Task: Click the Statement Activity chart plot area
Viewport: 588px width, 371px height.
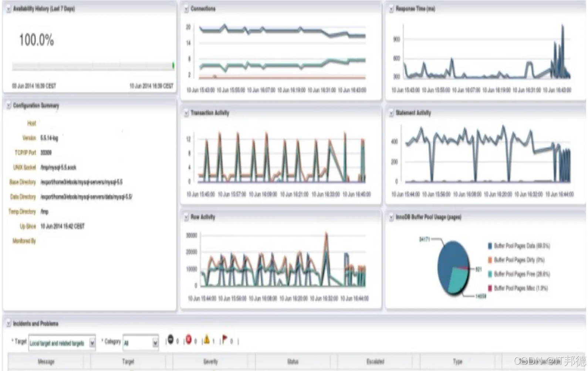Action: 487,154
